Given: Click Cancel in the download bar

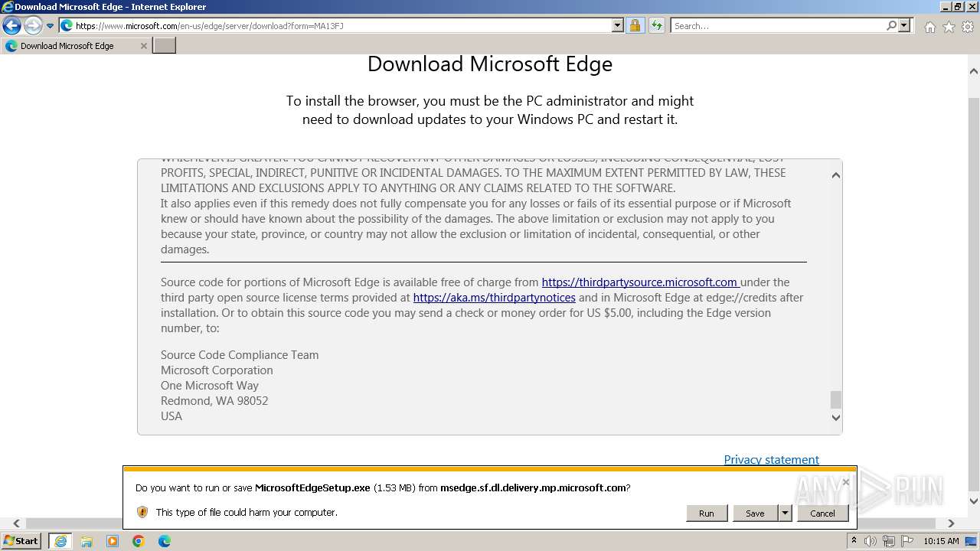Looking at the screenshot, I should [x=822, y=513].
